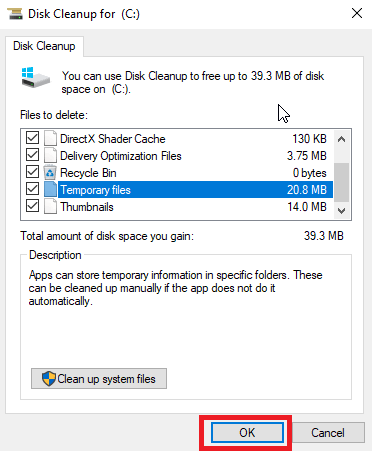Confirm cleanup with the OK button
This screenshot has width=372, height=451.
click(x=247, y=433)
